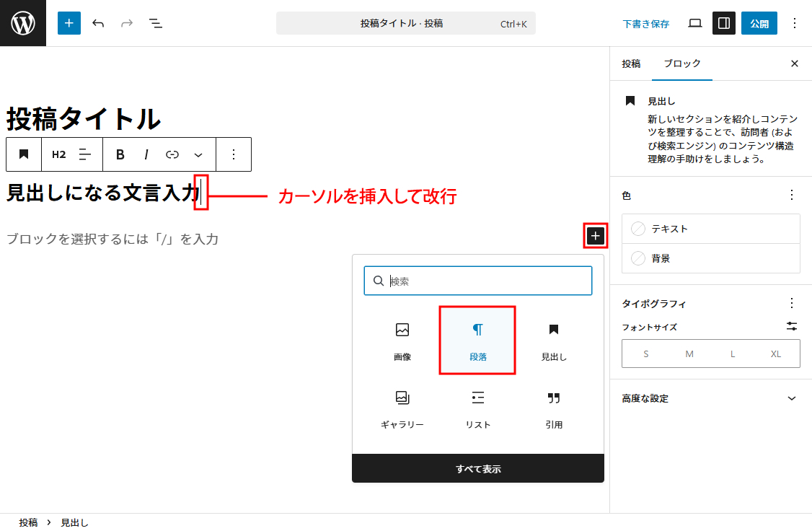Undo the last change
The height and width of the screenshot is (531, 812).
98,23
